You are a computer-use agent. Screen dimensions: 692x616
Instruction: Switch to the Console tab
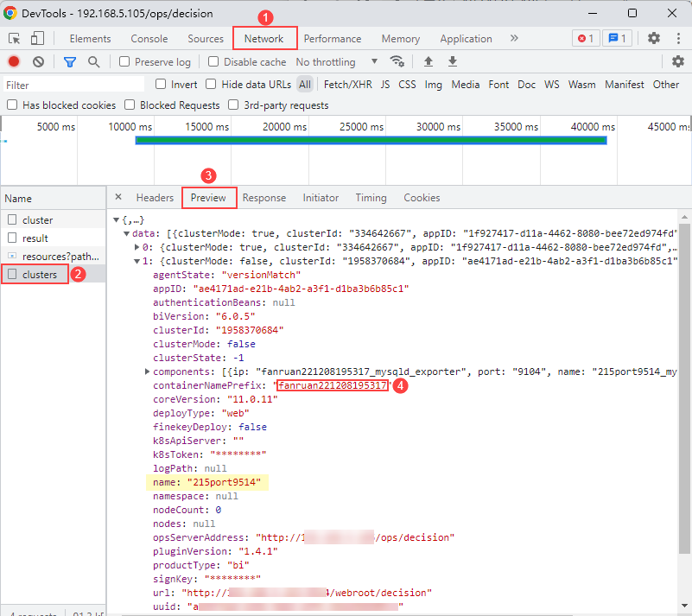pyautogui.click(x=149, y=39)
